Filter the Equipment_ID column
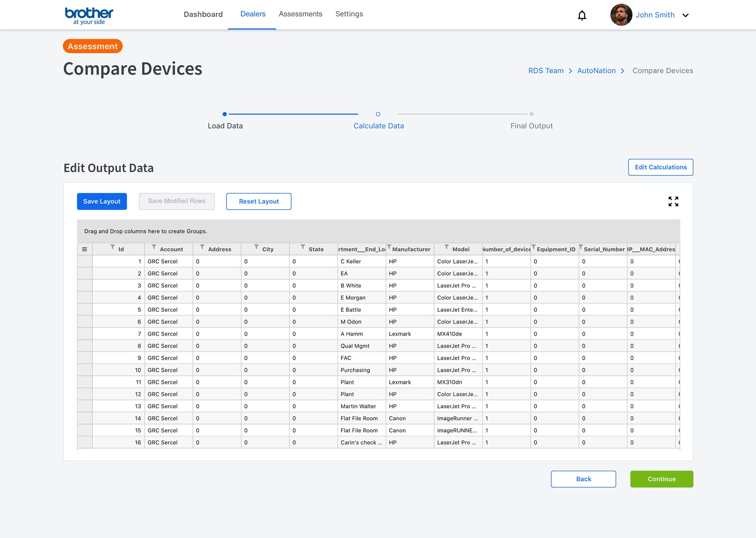 click(x=534, y=247)
